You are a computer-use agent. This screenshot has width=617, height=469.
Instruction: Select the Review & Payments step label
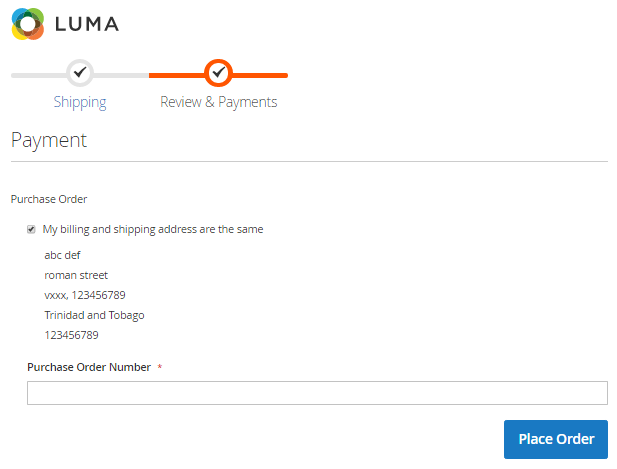(218, 102)
